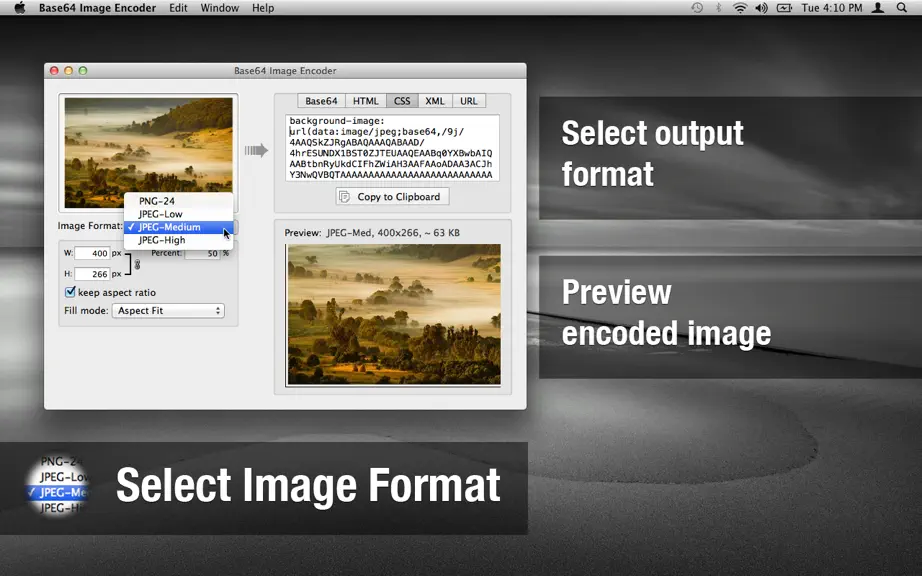Click the width input field
The height and width of the screenshot is (576, 922).
tap(92, 253)
